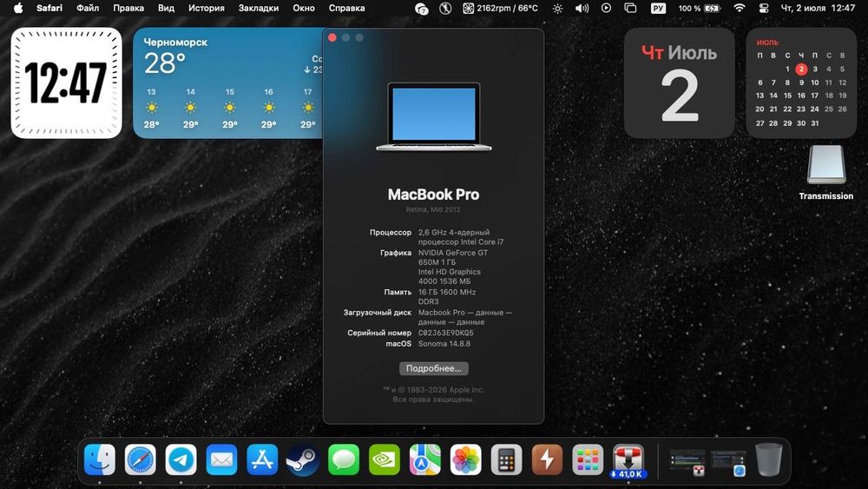Image resolution: width=868 pixels, height=489 pixels.
Task: Open the Now Playing menu icon
Action: click(x=606, y=9)
